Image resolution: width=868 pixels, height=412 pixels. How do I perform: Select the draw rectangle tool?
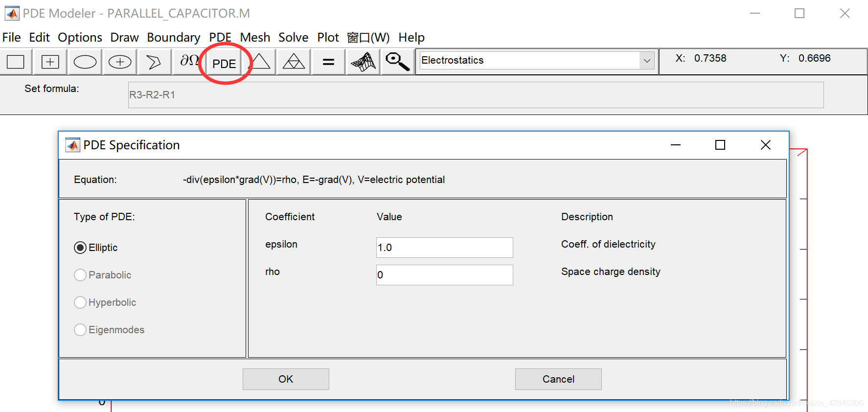(x=16, y=62)
